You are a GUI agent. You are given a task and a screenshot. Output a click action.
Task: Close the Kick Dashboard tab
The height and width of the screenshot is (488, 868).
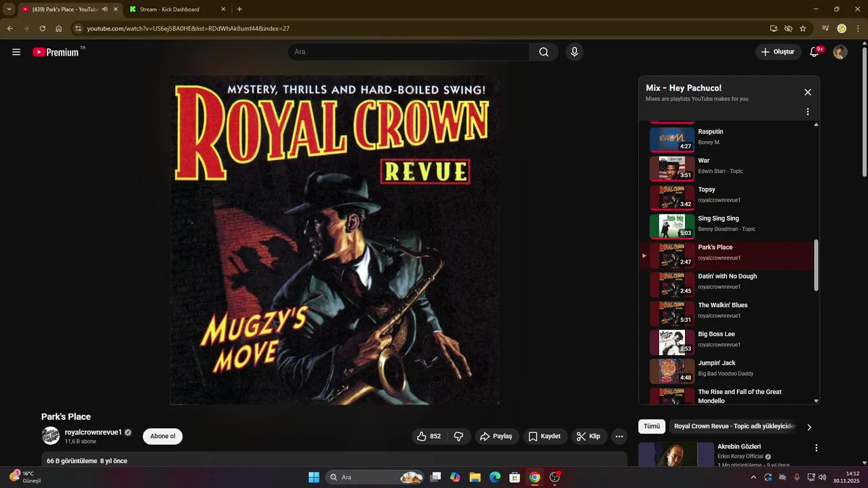coord(224,9)
